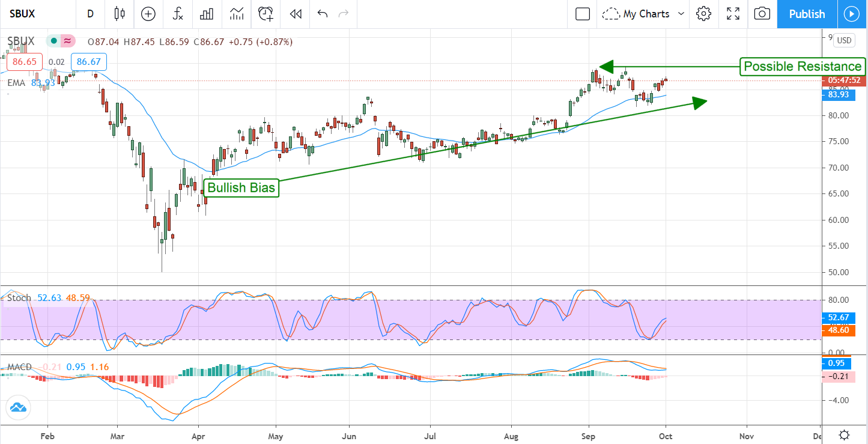This screenshot has height=444, width=868.
Task: Open the indicator templates icon
Action: (x=237, y=14)
